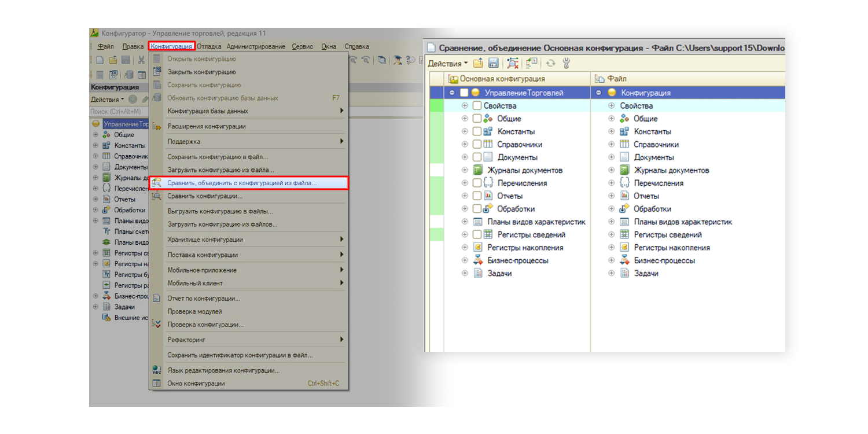Click the new document icon in main toolbar

pyautogui.click(x=100, y=60)
